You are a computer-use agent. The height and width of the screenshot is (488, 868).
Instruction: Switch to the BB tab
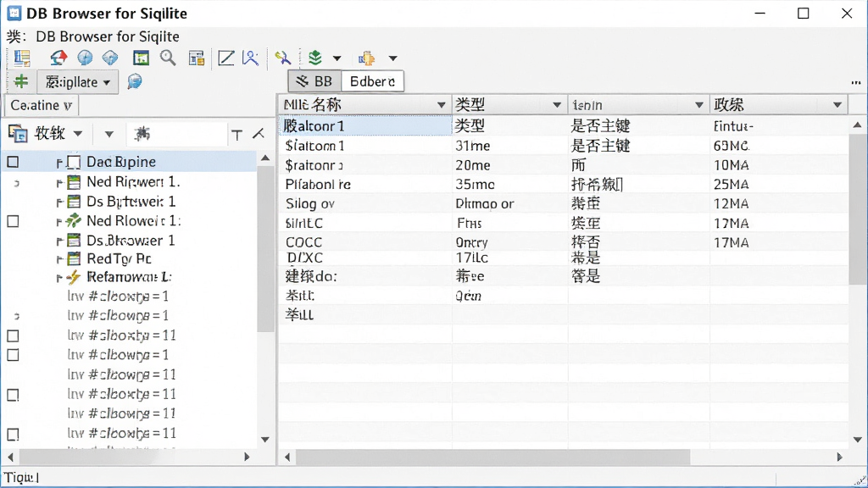(x=314, y=81)
